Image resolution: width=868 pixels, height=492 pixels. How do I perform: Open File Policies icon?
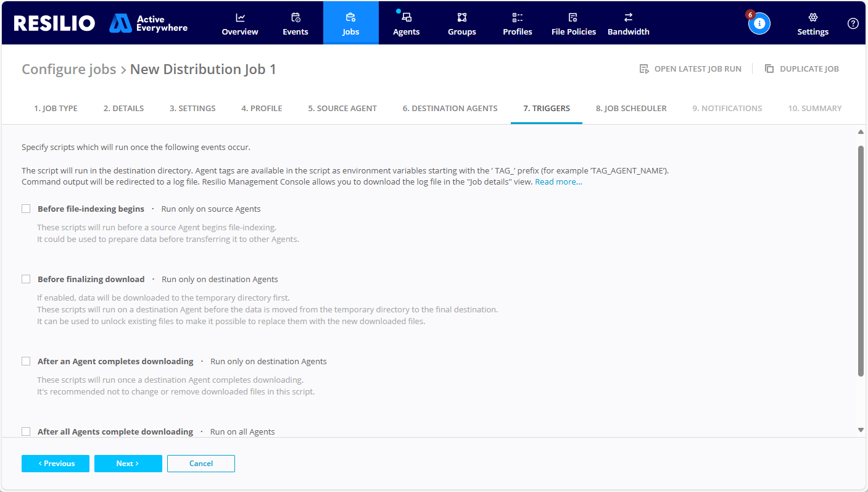click(573, 18)
